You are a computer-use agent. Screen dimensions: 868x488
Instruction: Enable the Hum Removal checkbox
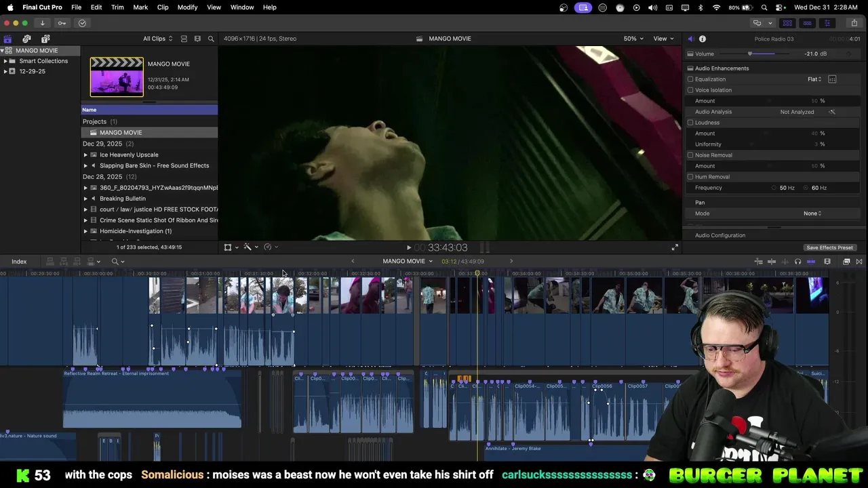point(690,177)
